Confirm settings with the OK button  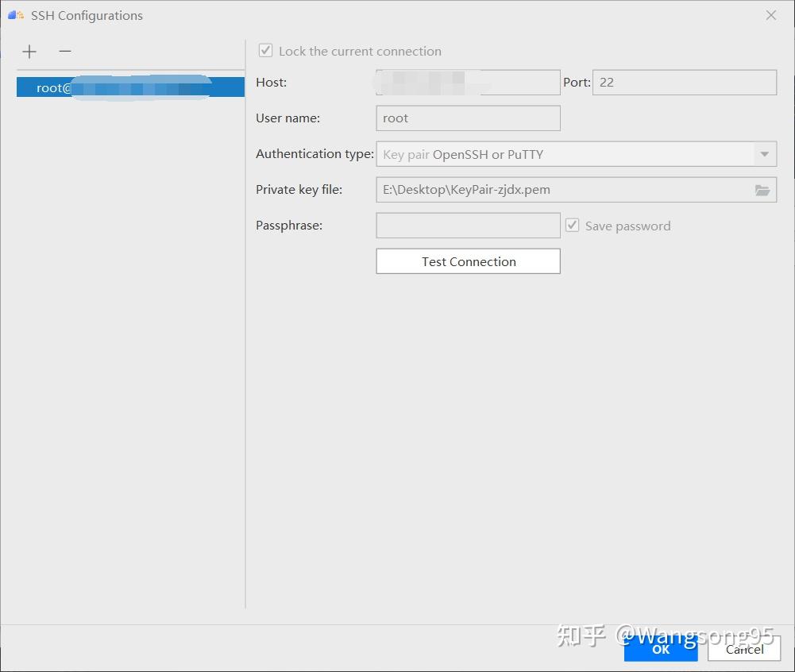(x=661, y=649)
